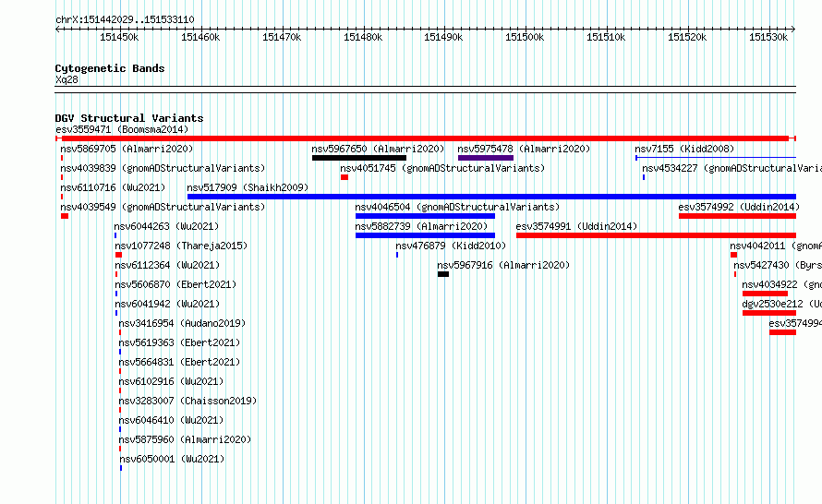
Task: Click nsv6112364 (Wu2021) label
Action: [x=167, y=265]
